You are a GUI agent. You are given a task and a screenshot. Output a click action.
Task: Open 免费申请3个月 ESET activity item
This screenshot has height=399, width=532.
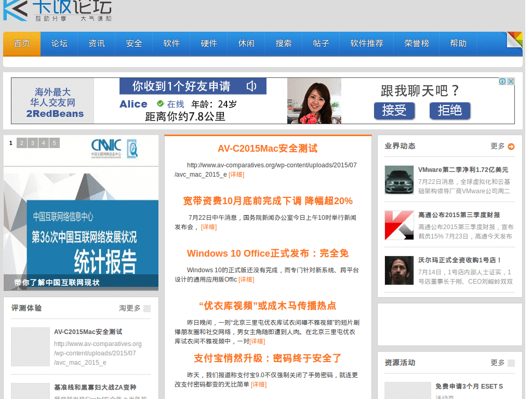[x=469, y=387]
